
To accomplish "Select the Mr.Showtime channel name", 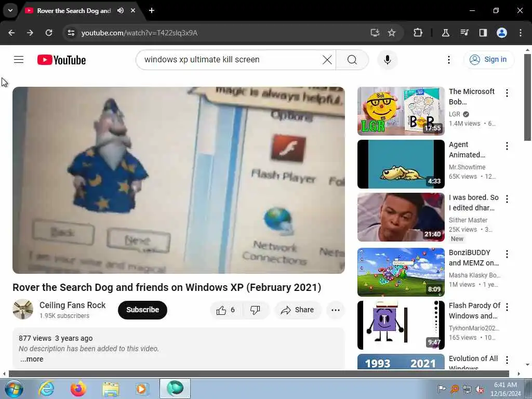I will pos(467,167).
